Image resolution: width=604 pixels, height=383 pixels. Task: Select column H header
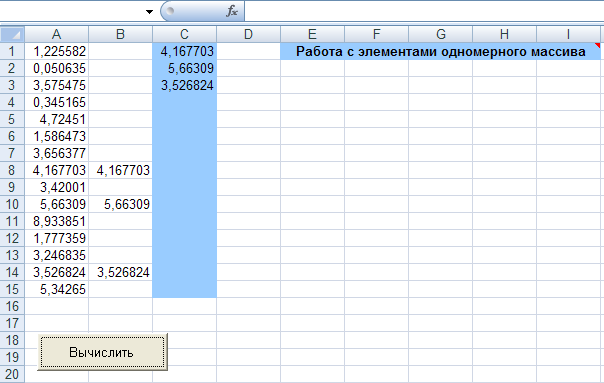(504, 34)
